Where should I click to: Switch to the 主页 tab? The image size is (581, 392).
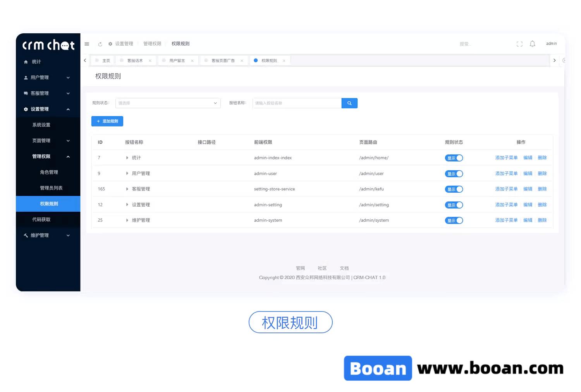point(105,60)
